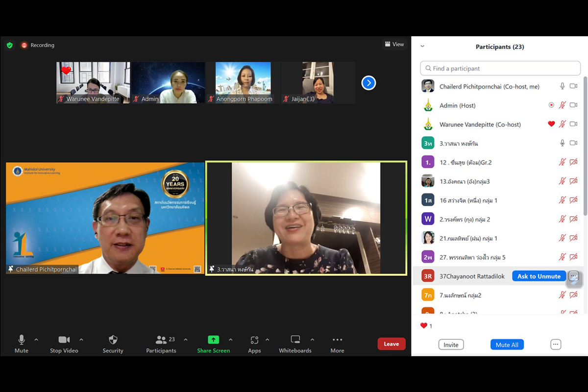Viewport: 588px width, 392px height.
Task: Click the ellipsis button beside Mute All
Action: pyautogui.click(x=556, y=344)
